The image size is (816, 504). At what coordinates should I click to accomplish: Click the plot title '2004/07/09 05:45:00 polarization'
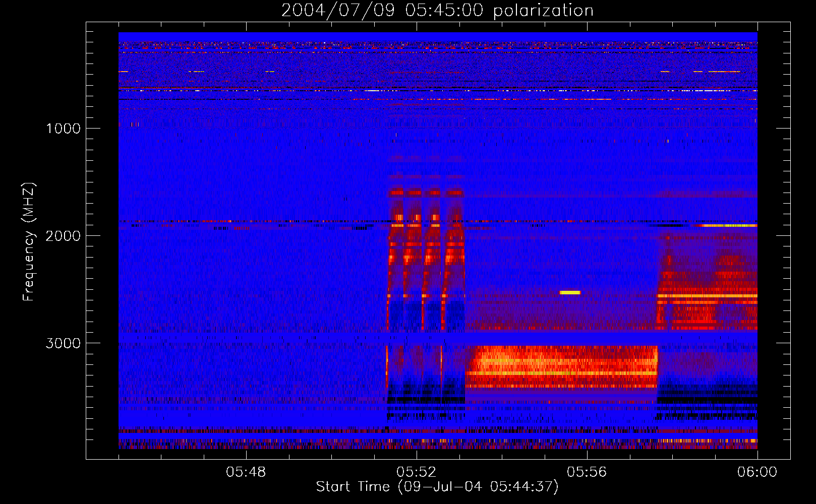437,11
